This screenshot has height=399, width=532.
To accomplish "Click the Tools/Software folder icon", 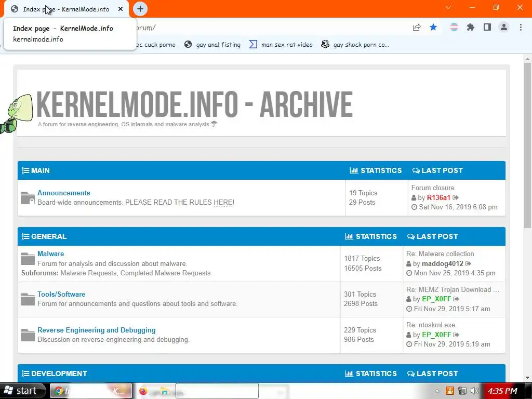I will coord(28,299).
